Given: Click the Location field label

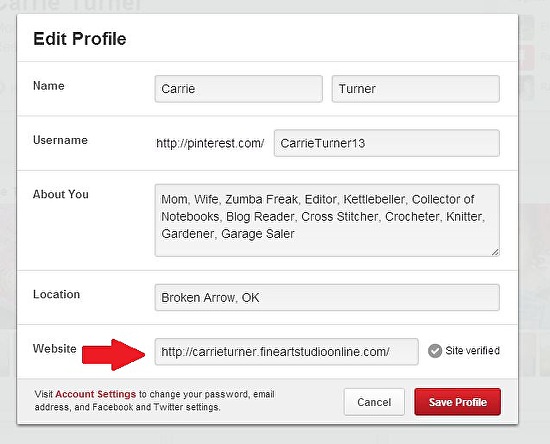Looking at the screenshot, I should (56, 294).
